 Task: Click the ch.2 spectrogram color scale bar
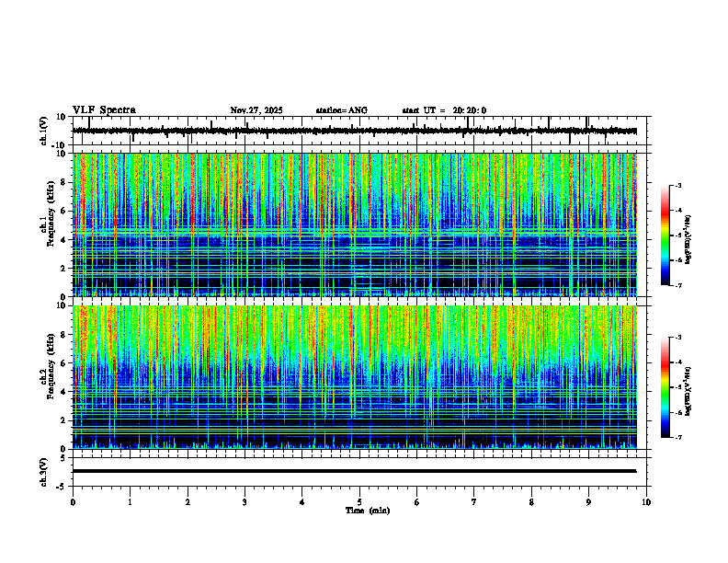click(x=665, y=387)
